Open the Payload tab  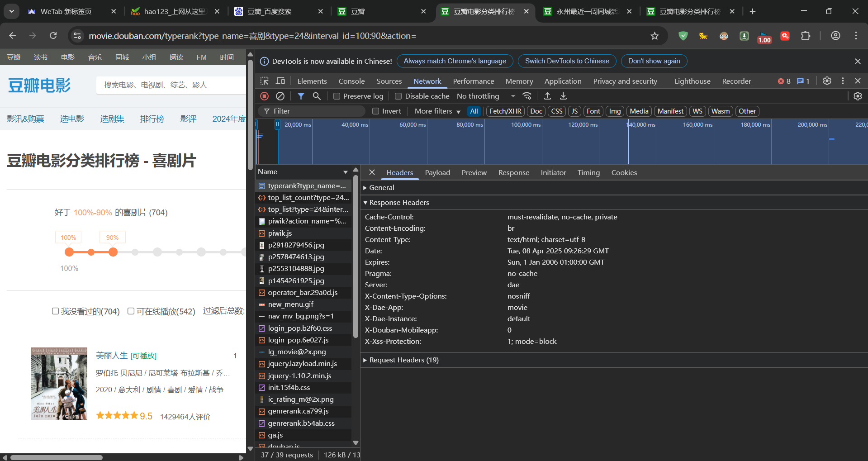tap(437, 172)
